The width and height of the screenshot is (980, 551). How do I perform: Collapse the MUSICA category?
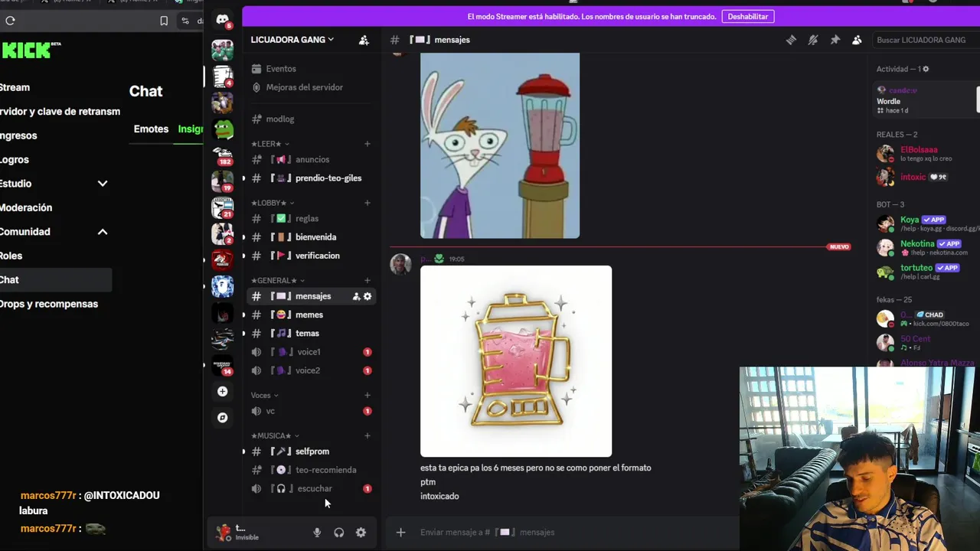(274, 435)
